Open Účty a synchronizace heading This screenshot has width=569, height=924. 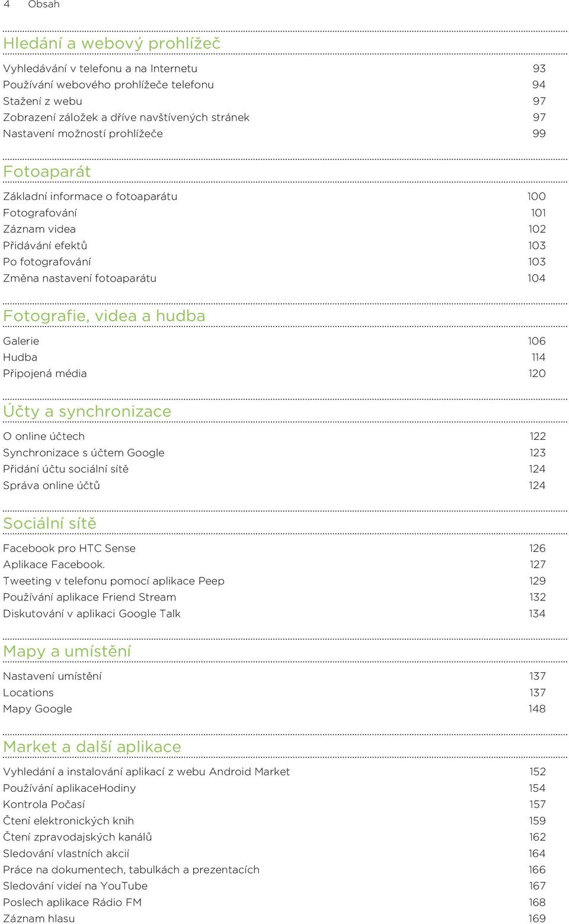[x=87, y=411]
